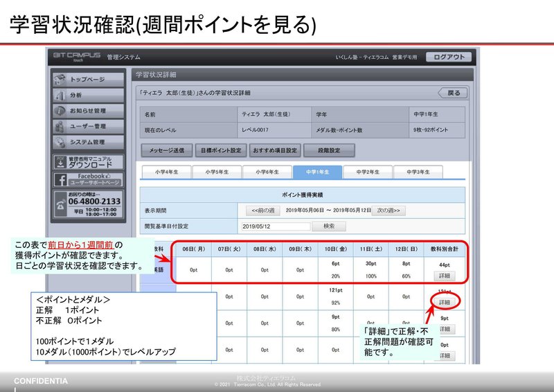The width and height of the screenshot is (554, 392).
Task: Open お知らせ管理 in the sidebar
Action: [x=89, y=111]
